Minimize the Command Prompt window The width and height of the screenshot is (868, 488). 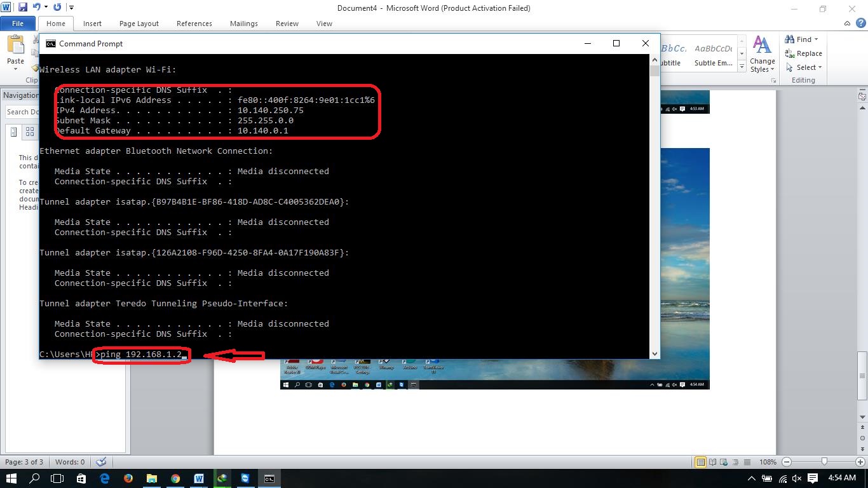(587, 43)
